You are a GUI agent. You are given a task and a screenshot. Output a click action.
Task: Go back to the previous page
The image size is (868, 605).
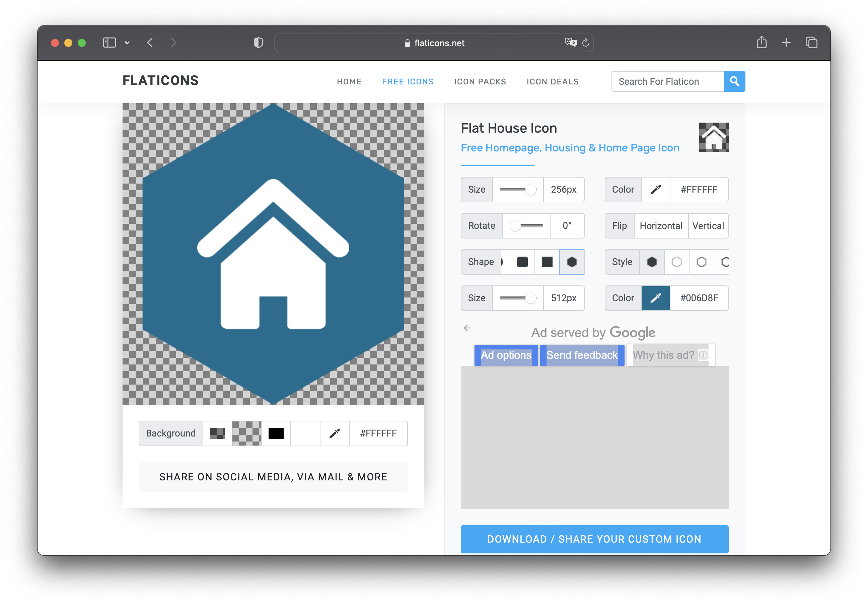click(x=150, y=43)
